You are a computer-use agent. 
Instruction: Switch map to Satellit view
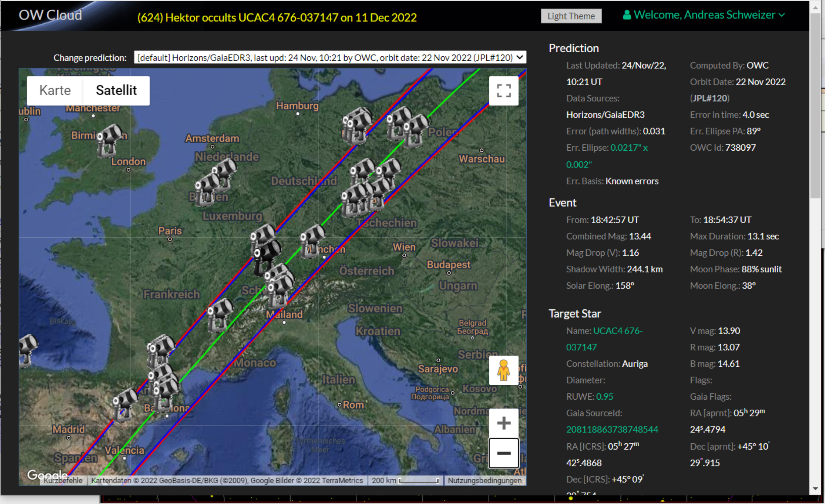(x=116, y=91)
